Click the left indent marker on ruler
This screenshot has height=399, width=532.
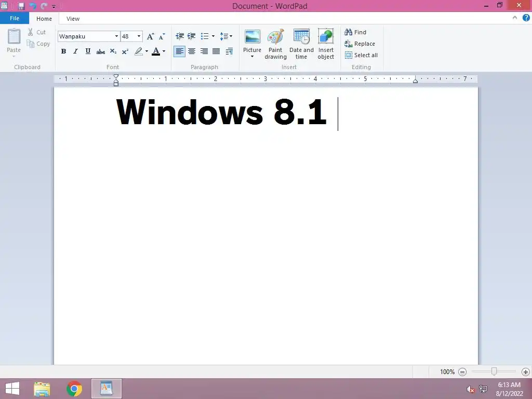pyautogui.click(x=116, y=81)
